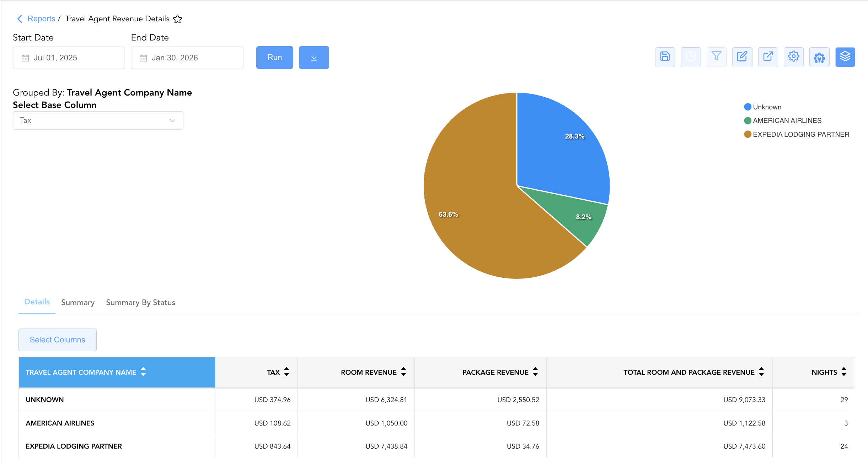868x466 pixels.
Task: Open the settings gear icon
Action: point(794,57)
